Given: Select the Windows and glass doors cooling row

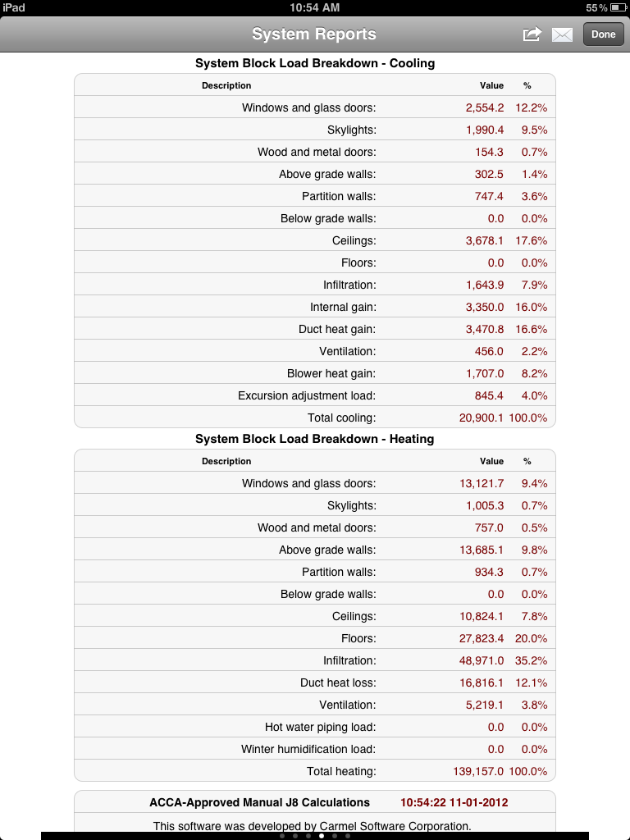Looking at the screenshot, I should [x=315, y=107].
